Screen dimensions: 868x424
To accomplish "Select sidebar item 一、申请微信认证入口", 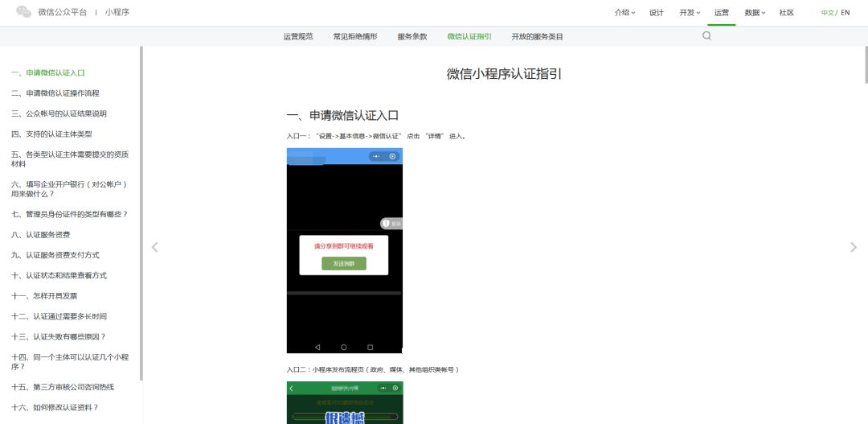I will point(48,72).
